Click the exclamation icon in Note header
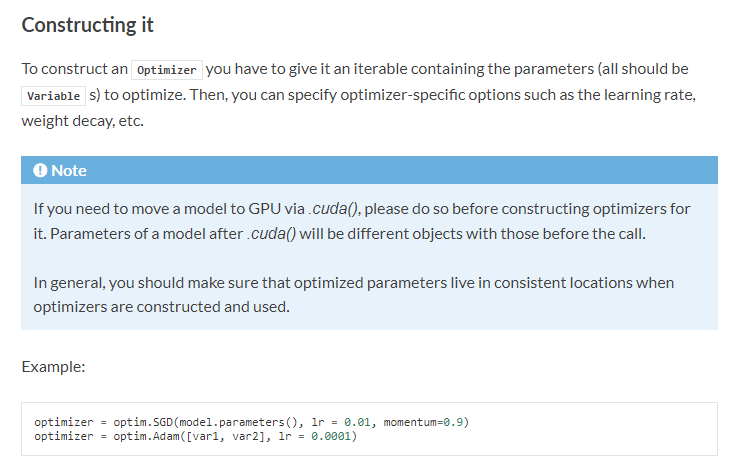This screenshot has height=465, width=730. pyautogui.click(x=40, y=170)
